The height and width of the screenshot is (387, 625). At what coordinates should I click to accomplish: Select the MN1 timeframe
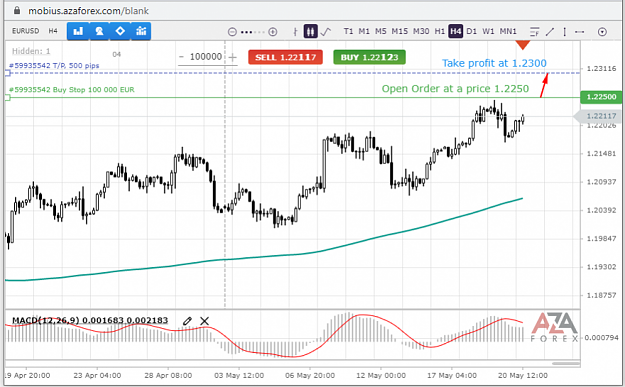[x=508, y=31]
